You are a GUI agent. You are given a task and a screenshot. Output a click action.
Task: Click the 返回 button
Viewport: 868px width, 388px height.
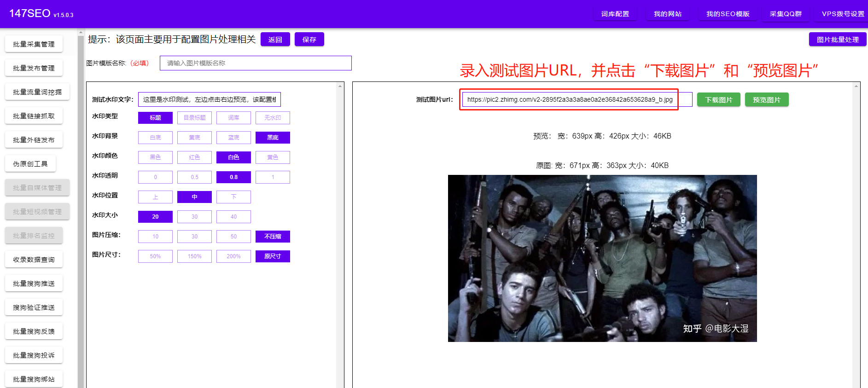point(275,40)
